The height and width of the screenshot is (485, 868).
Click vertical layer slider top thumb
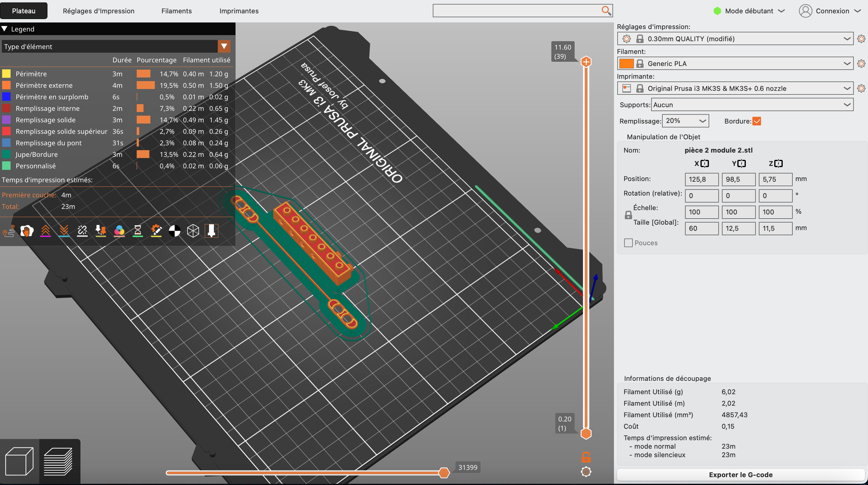coord(586,62)
